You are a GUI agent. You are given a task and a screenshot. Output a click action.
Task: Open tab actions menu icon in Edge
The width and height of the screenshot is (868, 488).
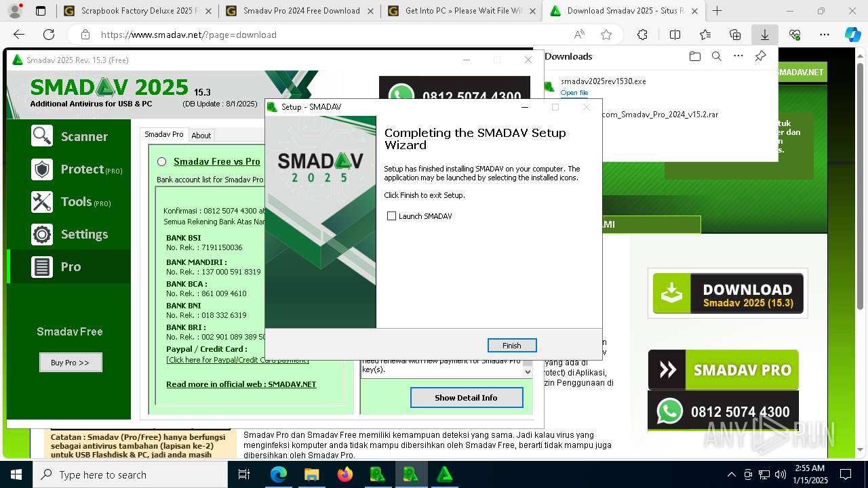41,11
